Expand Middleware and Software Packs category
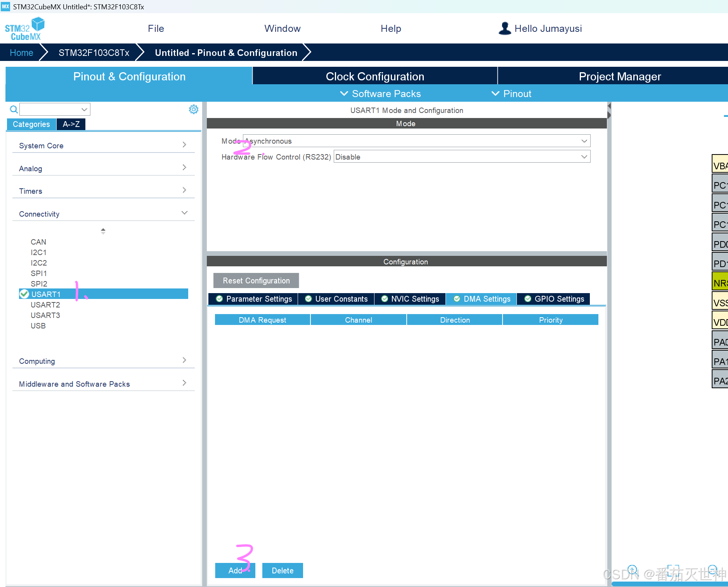 pos(103,384)
